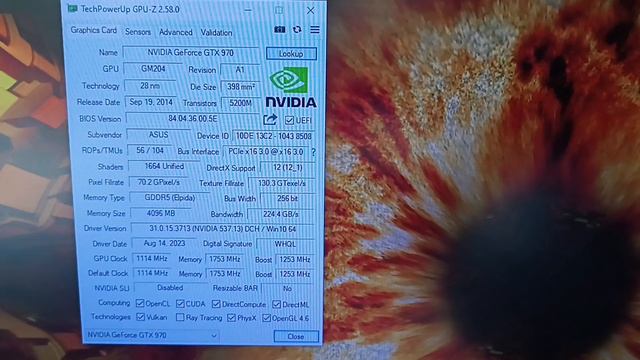Click the GPU Clock row Boost value 1253 MHz

295,260
